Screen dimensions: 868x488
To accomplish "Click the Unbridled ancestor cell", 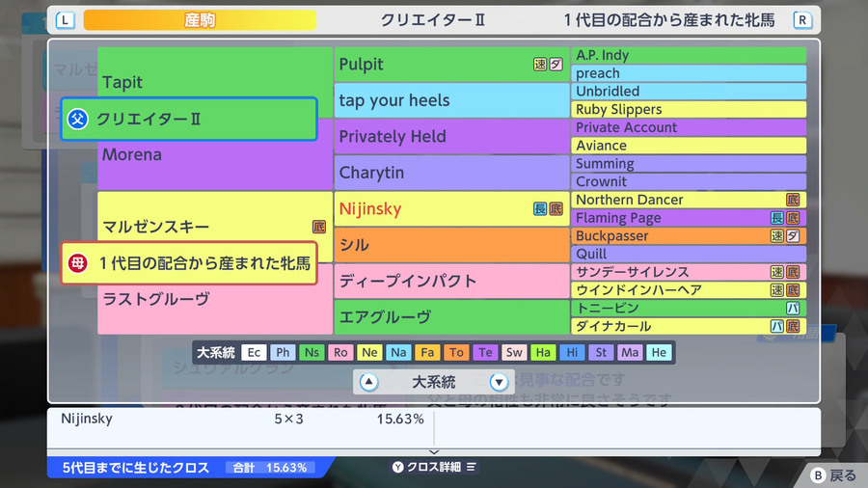I will (x=688, y=92).
